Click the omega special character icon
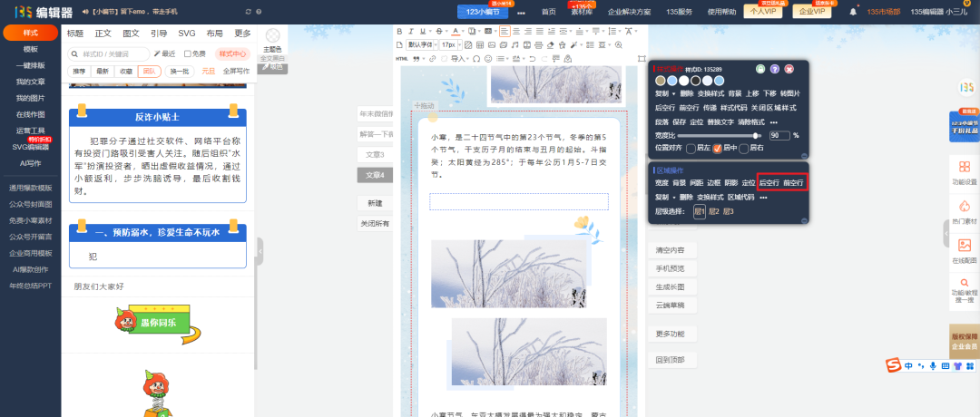Viewport: 980px width, 417px height. (x=476, y=59)
